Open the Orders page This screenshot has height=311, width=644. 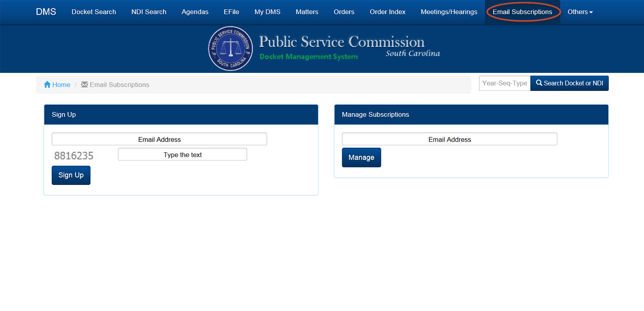tap(344, 12)
